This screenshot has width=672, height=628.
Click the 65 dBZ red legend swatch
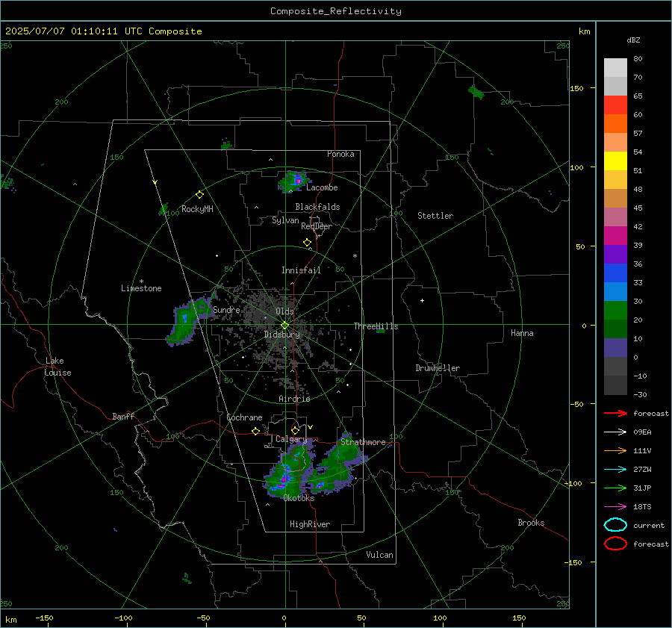click(615, 105)
